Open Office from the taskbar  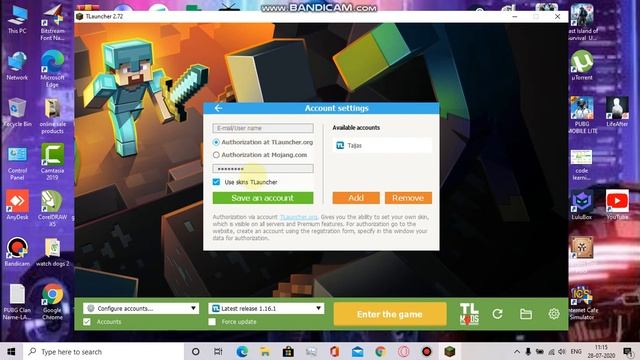pyautogui.click(x=335, y=351)
